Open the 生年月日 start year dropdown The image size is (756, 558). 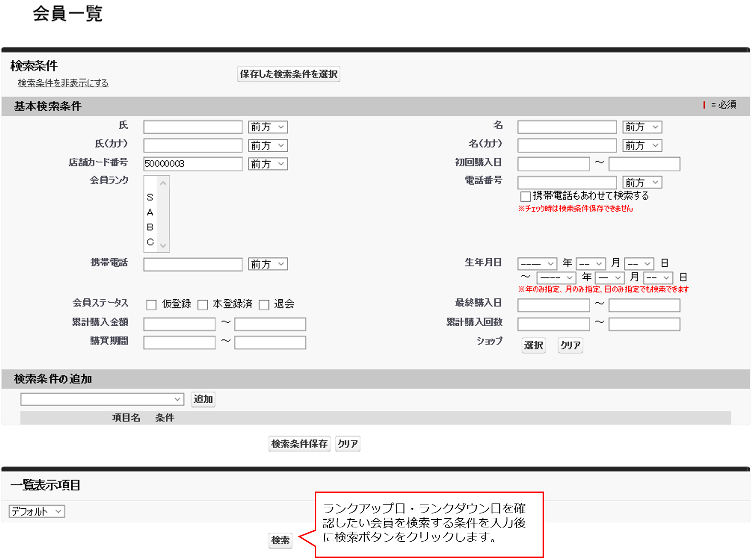(537, 264)
